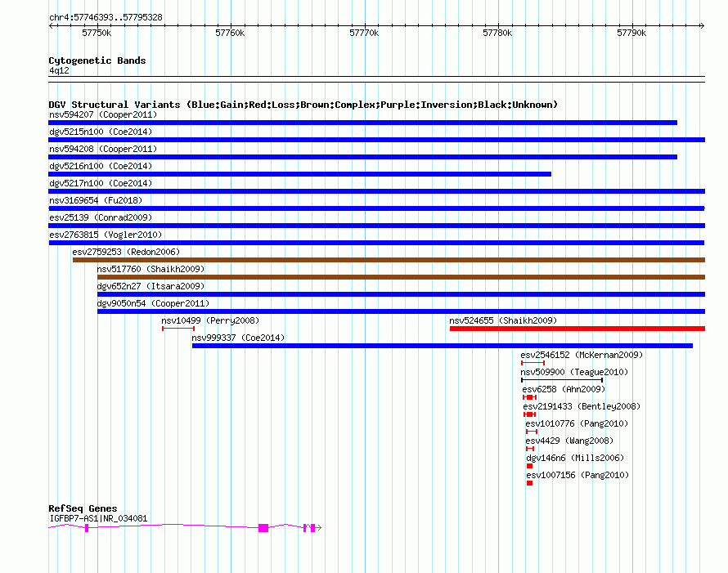Click the 57780k ruler label
728x573 pixels.
(497, 33)
